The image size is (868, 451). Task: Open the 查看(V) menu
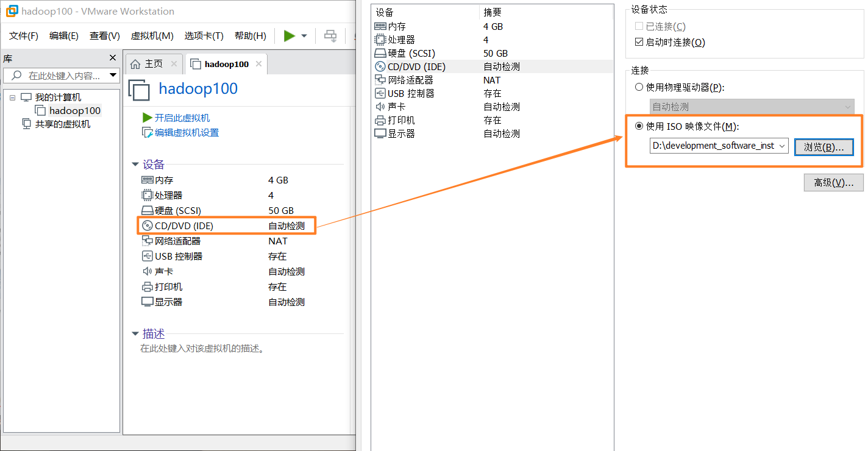pyautogui.click(x=105, y=36)
